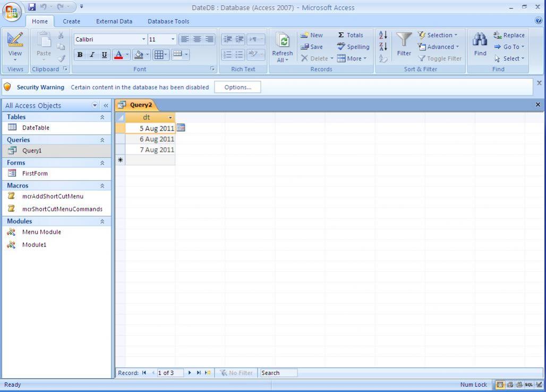The width and height of the screenshot is (546, 392).
Task: Click Save record in Records group
Action: [x=312, y=47]
